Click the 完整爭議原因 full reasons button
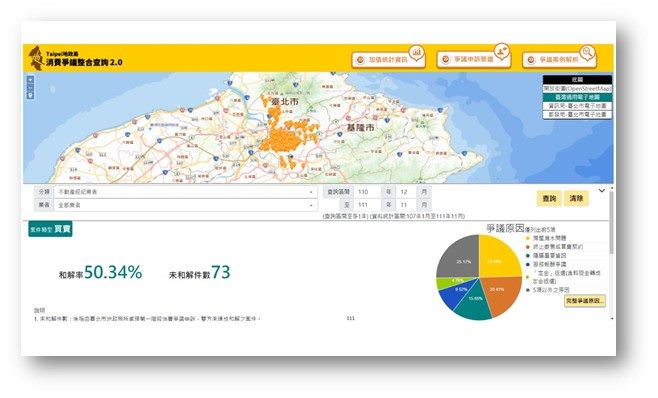658x398 pixels. pos(585,301)
